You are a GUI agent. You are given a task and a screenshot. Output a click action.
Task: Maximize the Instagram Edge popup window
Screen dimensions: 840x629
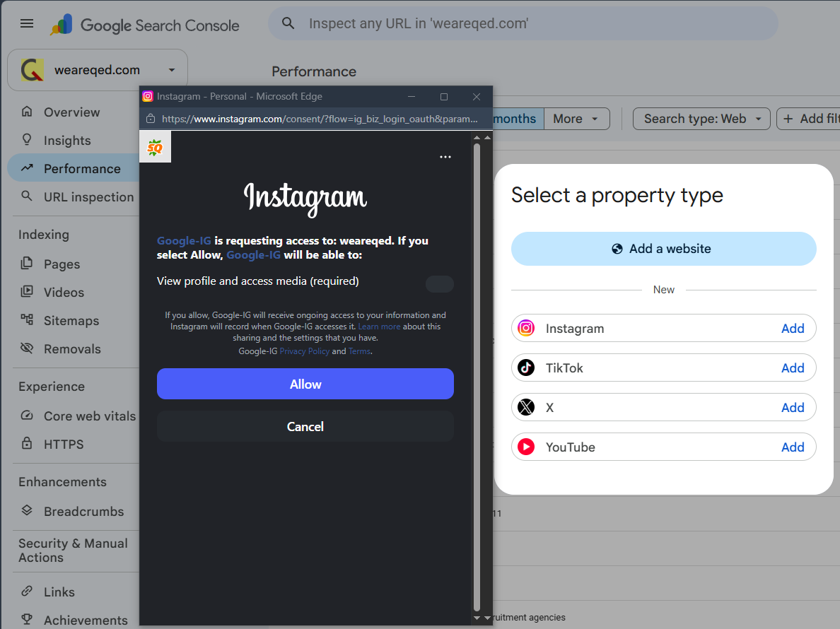point(443,96)
